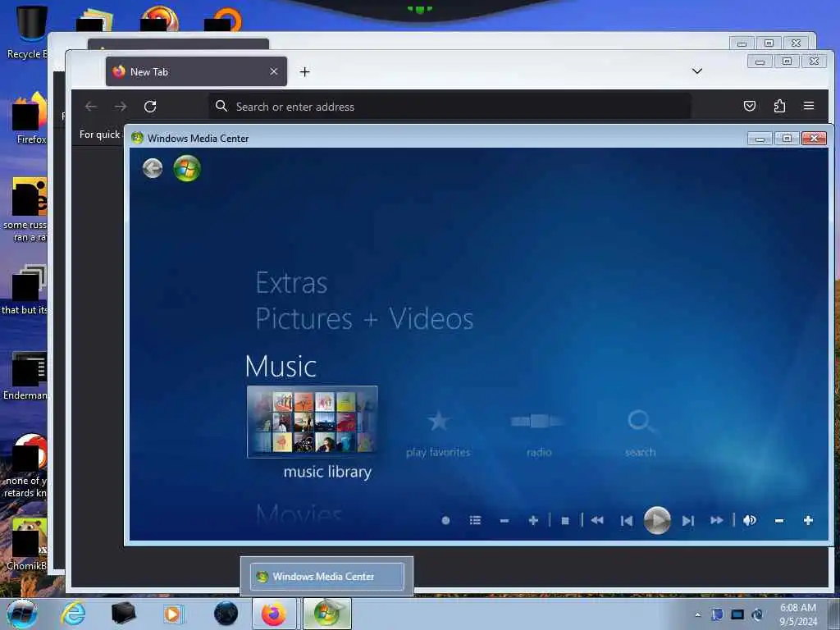The width and height of the screenshot is (840, 630).
Task: Minimize the Windows Media Center window
Action: [760, 138]
